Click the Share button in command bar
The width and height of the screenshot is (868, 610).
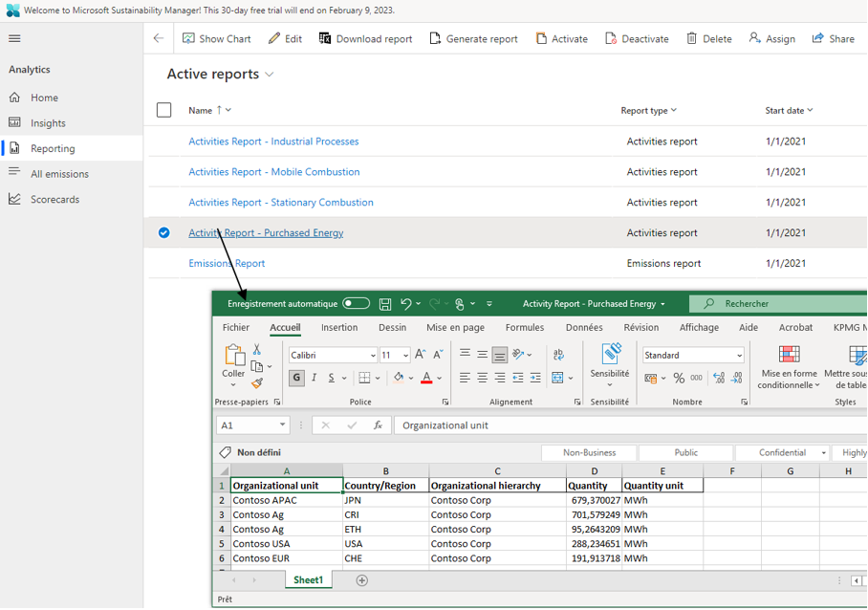click(834, 39)
